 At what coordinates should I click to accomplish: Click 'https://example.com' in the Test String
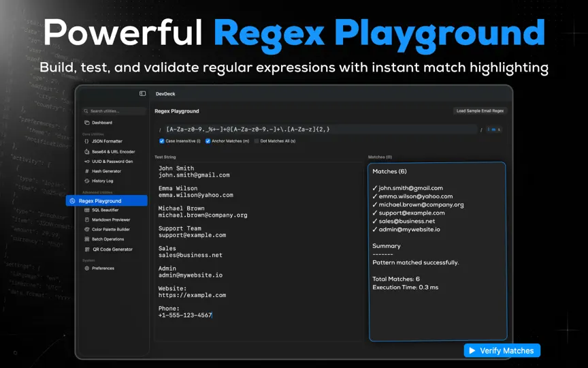[x=192, y=295]
